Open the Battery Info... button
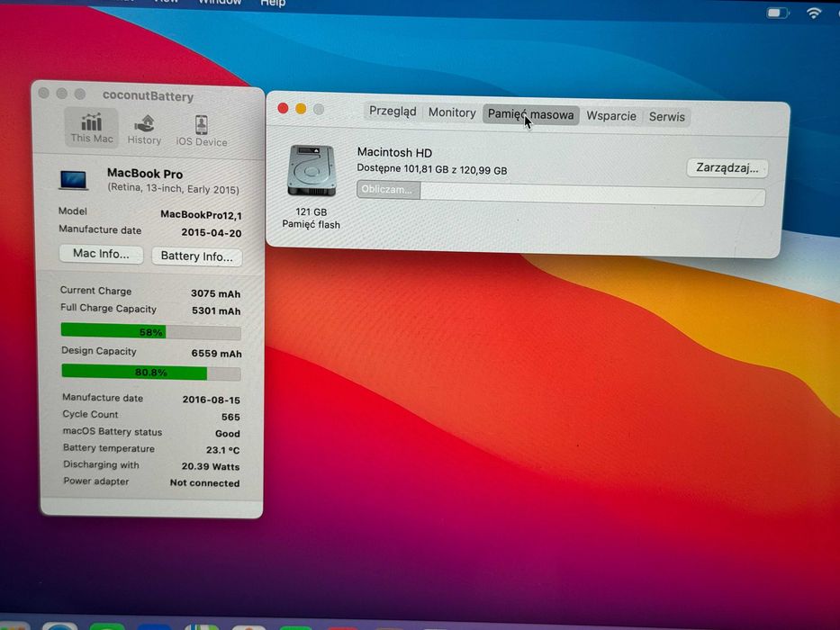The width and height of the screenshot is (840, 630). pyautogui.click(x=196, y=256)
